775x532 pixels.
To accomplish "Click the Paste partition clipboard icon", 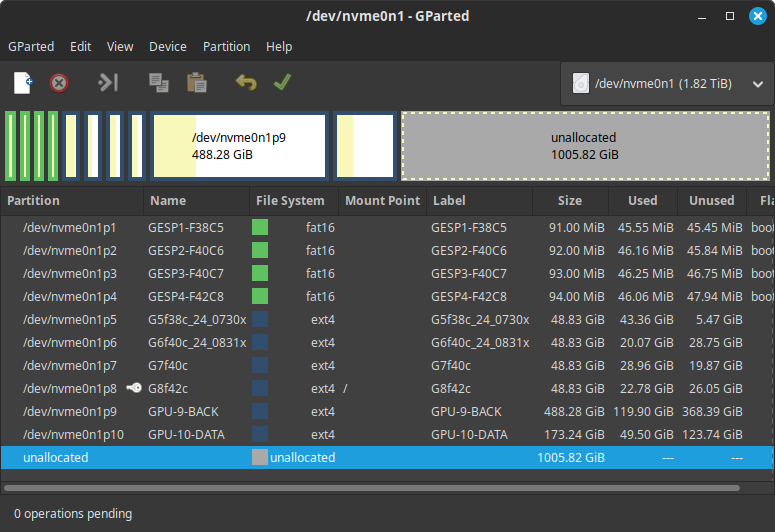I will pos(197,83).
